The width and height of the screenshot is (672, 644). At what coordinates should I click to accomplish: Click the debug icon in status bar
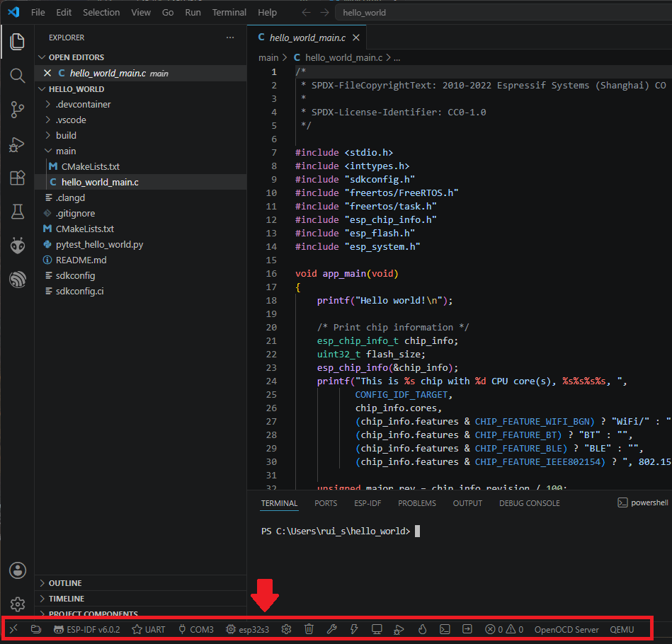pos(399,629)
